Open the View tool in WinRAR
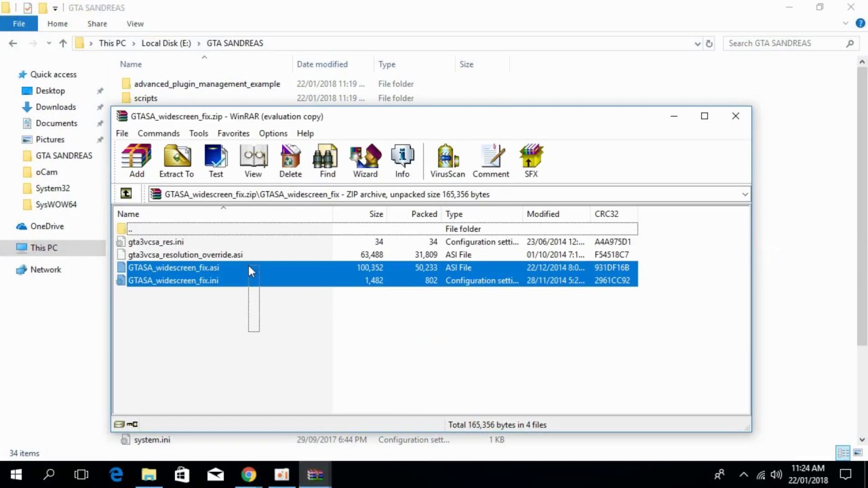The height and width of the screenshot is (488, 868). (253, 161)
